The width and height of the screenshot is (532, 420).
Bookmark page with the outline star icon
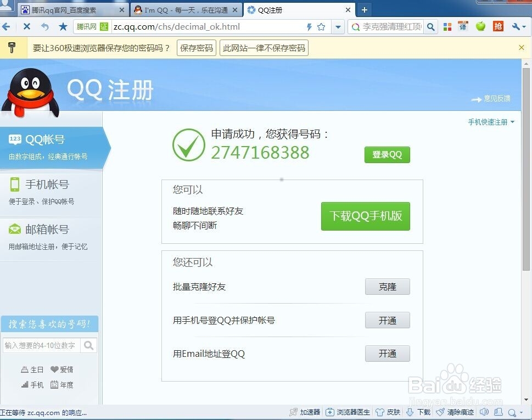tap(321, 27)
